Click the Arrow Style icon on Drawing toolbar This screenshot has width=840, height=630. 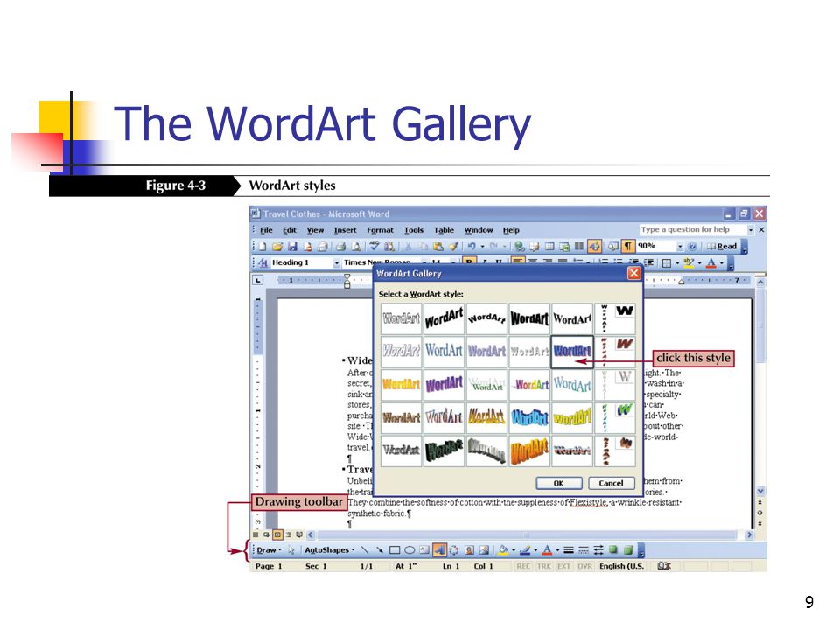click(x=598, y=550)
